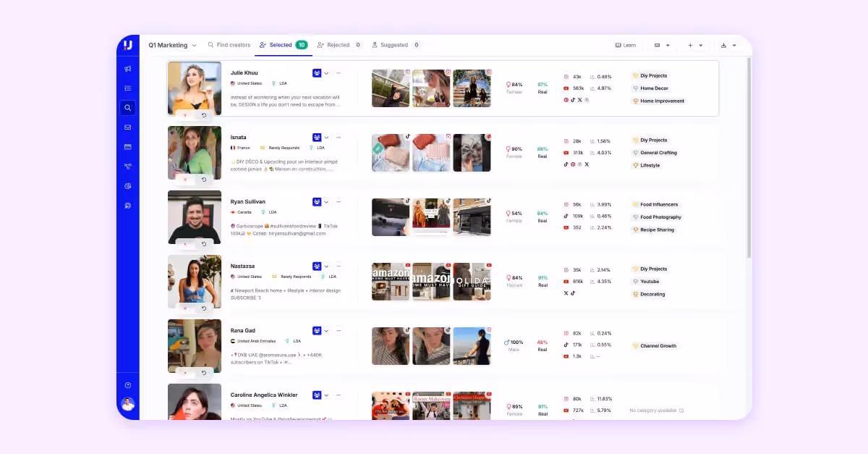Viewport: 868px width, 454px height.
Task: Open the dropdown next to the plus button
Action: [x=700, y=46]
